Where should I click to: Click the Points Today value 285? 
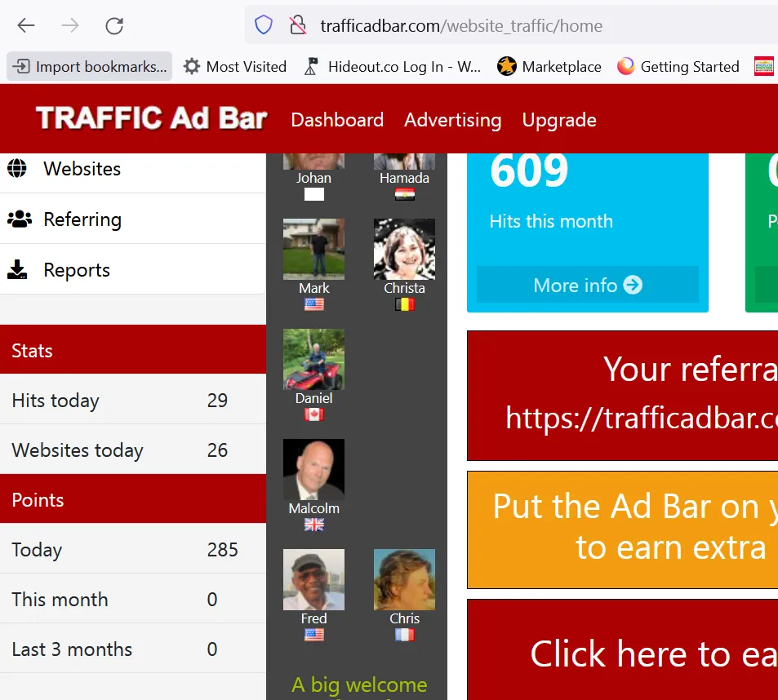click(x=222, y=549)
